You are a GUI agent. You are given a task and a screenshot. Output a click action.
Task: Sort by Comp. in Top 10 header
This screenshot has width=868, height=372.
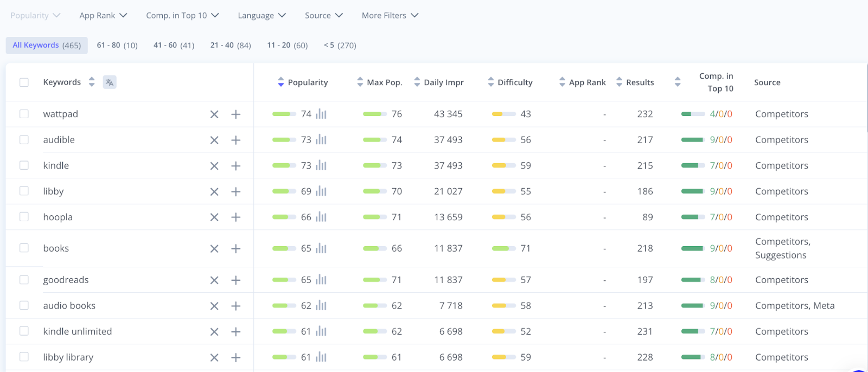pyautogui.click(x=678, y=82)
